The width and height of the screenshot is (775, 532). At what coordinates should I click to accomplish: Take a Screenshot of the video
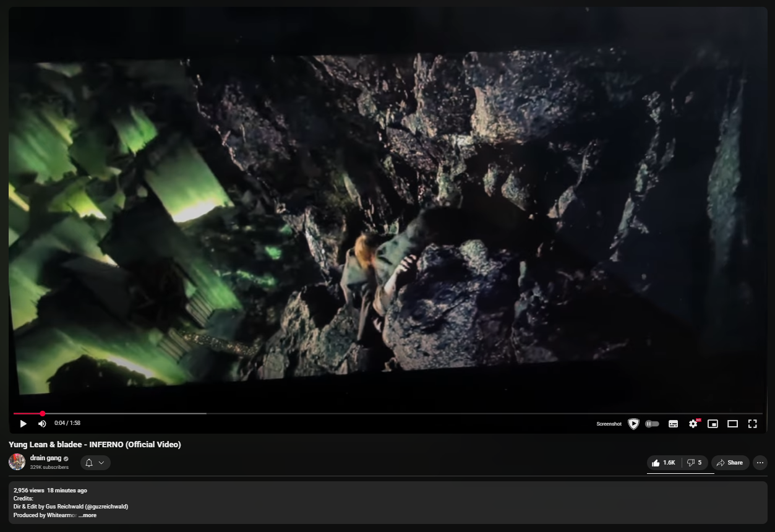click(x=609, y=424)
